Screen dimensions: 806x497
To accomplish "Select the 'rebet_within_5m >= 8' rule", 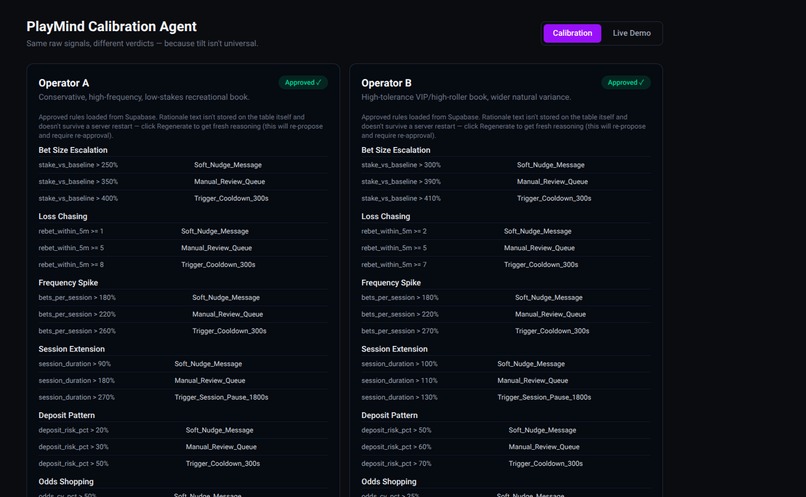I will pyautogui.click(x=71, y=265).
